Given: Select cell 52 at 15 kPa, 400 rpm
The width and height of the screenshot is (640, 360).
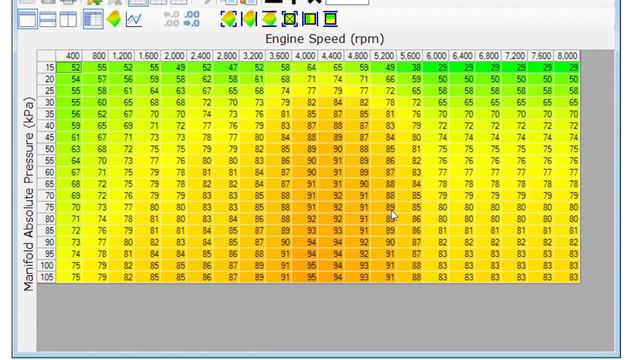Looking at the screenshot, I should click(x=69, y=67).
